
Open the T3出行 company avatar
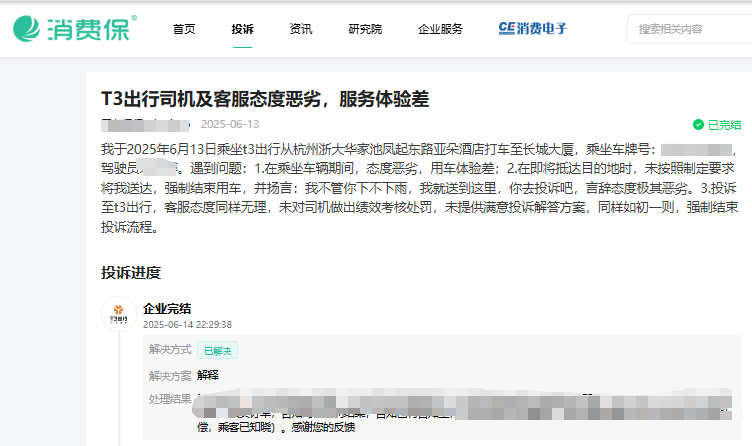pos(119,314)
